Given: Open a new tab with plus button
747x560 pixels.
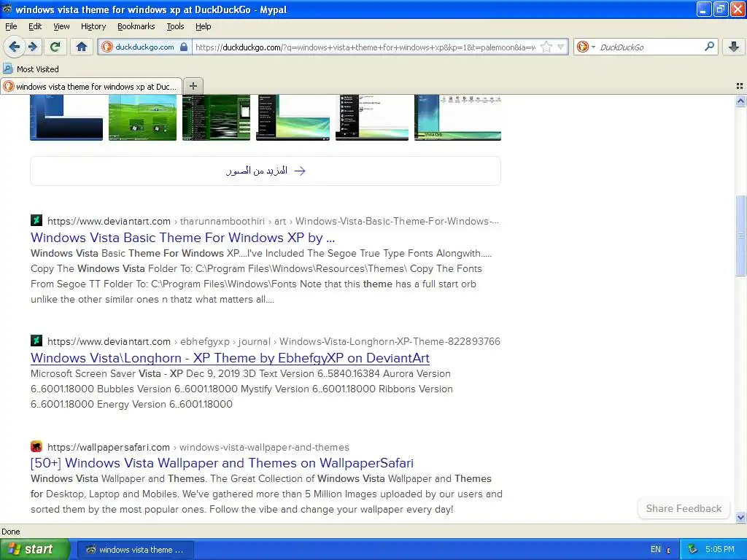Looking at the screenshot, I should [193, 86].
